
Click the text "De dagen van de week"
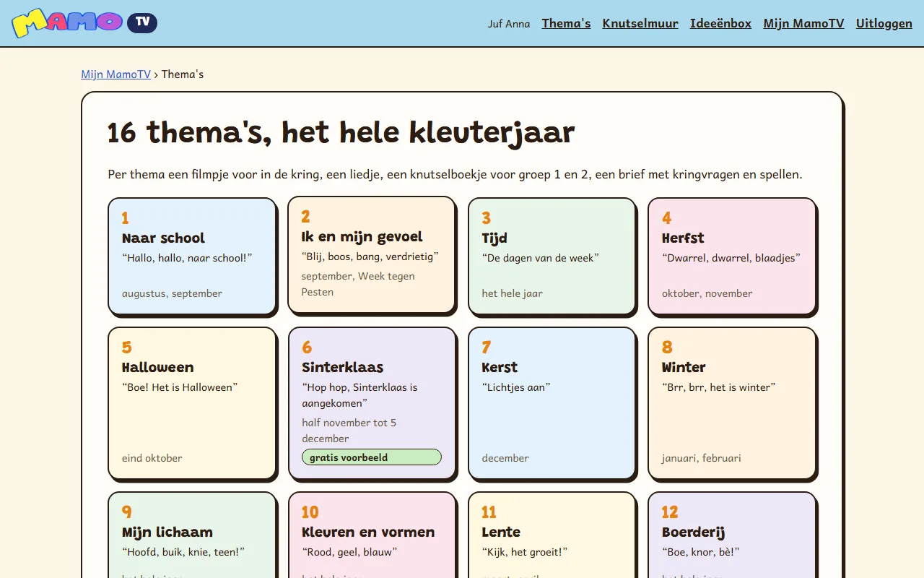(x=541, y=258)
